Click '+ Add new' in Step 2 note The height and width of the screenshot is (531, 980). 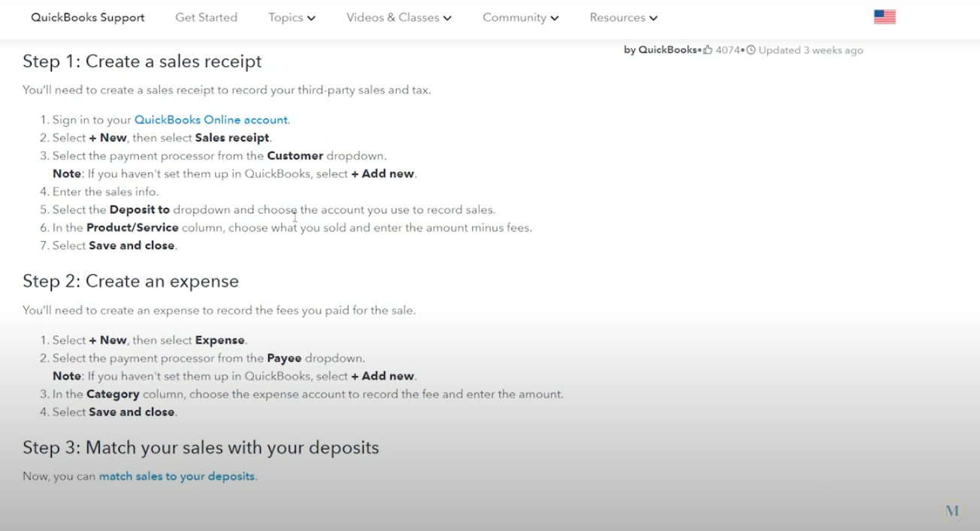(383, 376)
